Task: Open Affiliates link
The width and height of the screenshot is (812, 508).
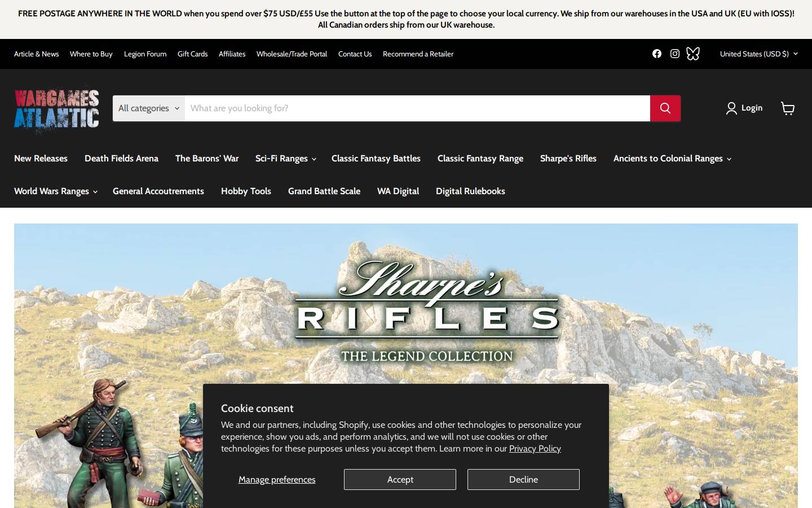Action: click(x=232, y=54)
